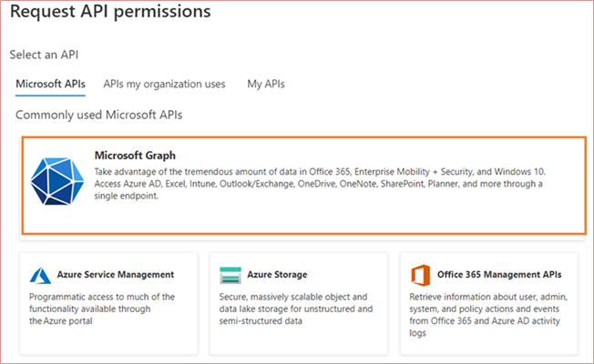Click the Microsoft Graph polyhedron icon

click(x=57, y=181)
